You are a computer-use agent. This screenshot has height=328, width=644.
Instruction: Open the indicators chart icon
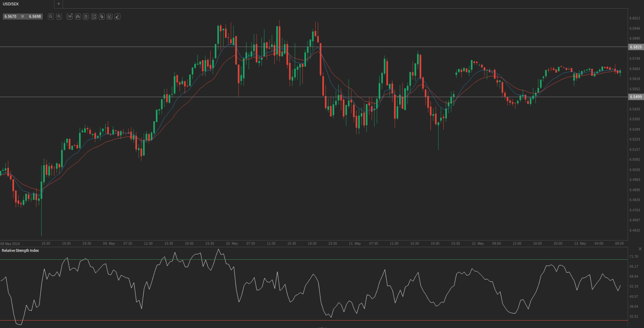click(94, 17)
